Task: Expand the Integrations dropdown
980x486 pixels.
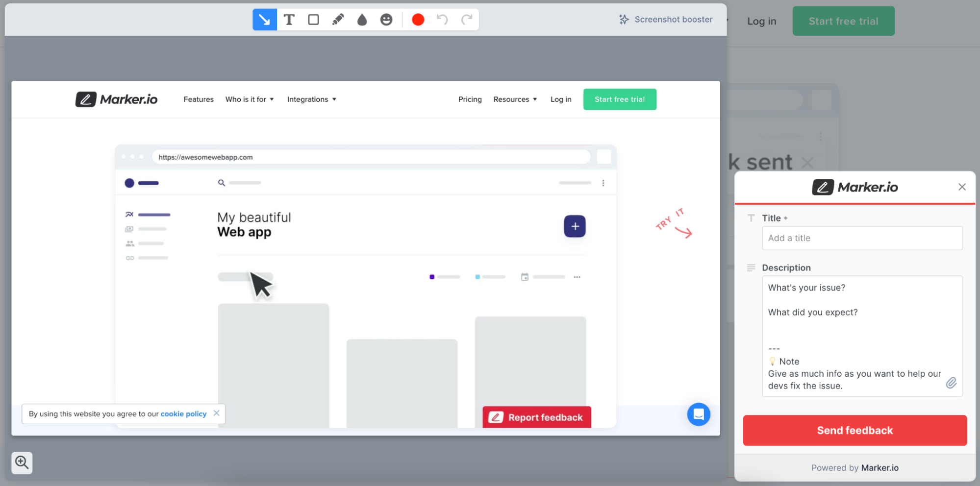Action: click(312, 99)
